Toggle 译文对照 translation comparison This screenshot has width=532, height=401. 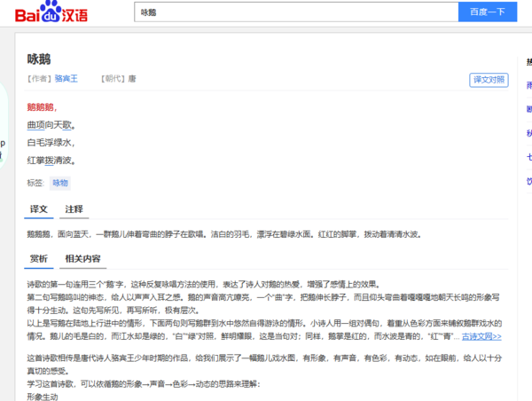click(x=489, y=80)
